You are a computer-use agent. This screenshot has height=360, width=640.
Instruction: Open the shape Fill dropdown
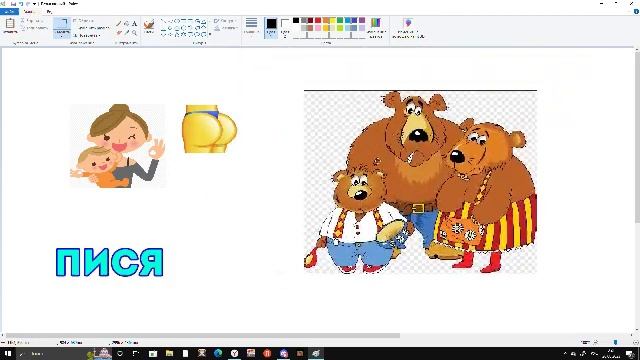(225, 28)
